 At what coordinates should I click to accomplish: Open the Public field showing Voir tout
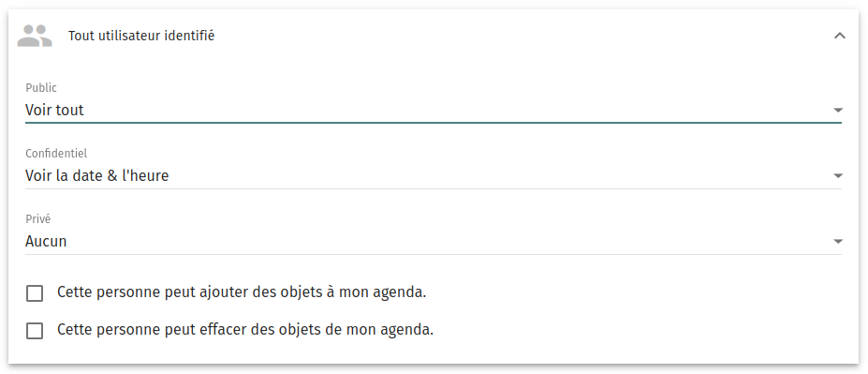tap(434, 111)
